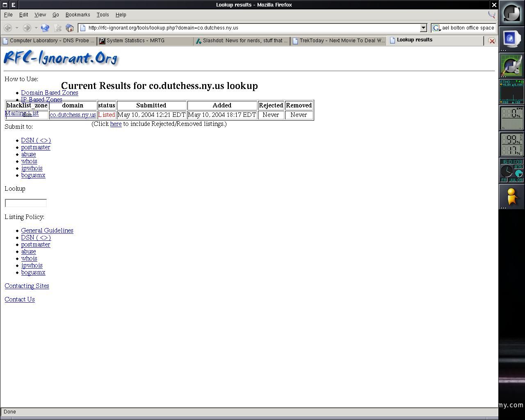The image size is (525, 420).
Task: Click the CPU usage monitor dockapp
Action: pyautogui.click(x=511, y=118)
